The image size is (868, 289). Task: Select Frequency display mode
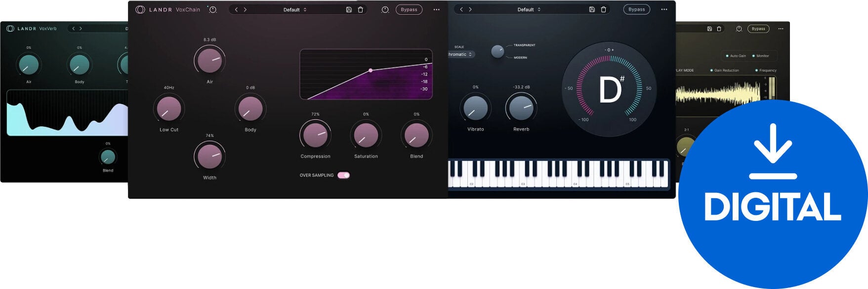point(766,70)
